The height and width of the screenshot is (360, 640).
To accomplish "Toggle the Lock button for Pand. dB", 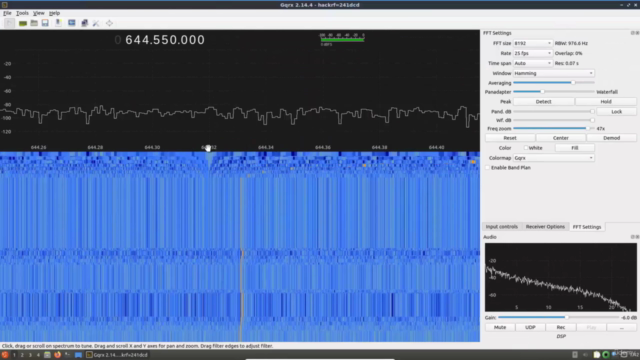I will [x=616, y=111].
